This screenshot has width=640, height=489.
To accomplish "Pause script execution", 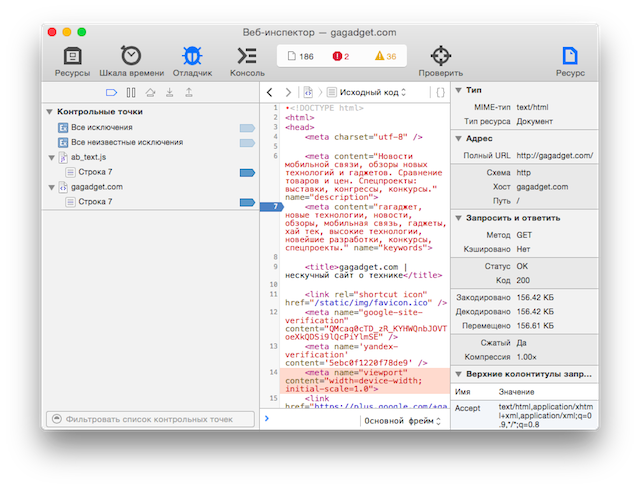I will click(x=131, y=93).
